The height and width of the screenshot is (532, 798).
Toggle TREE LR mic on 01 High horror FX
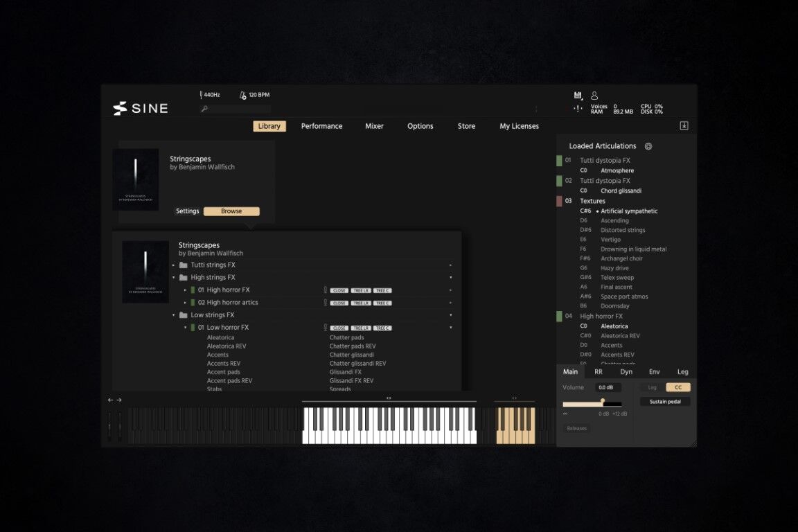361,290
